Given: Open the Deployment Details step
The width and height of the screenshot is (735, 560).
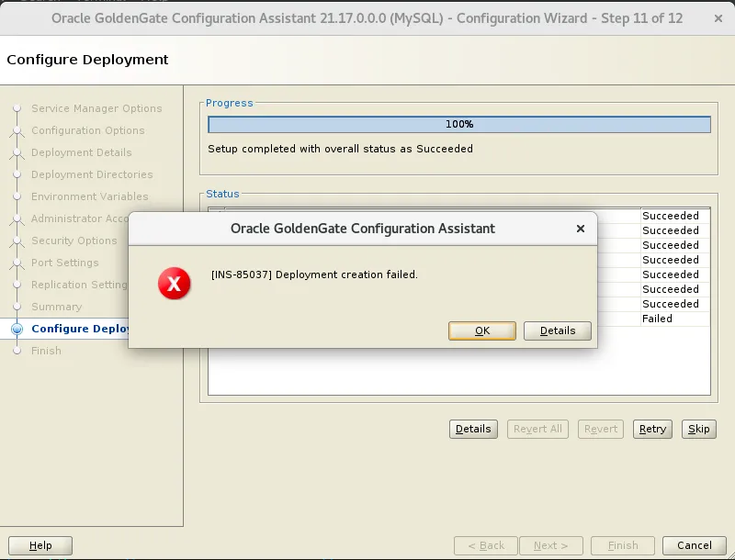Looking at the screenshot, I should (81, 152).
